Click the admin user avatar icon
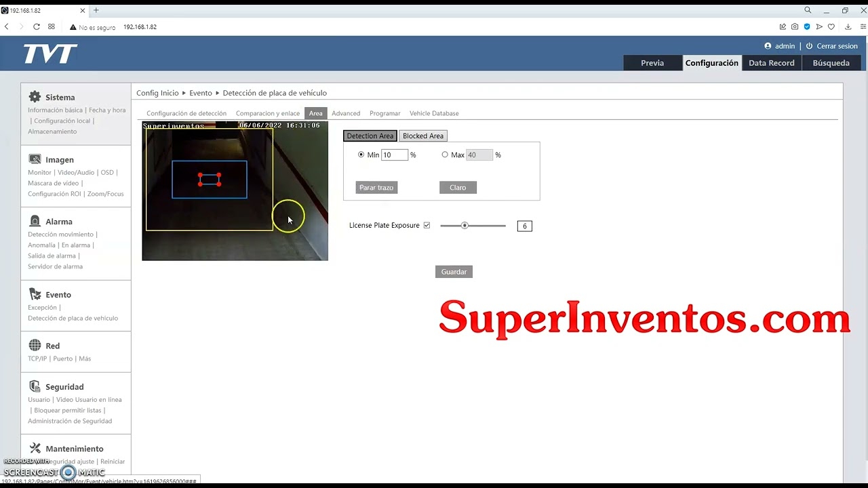 pos(768,46)
